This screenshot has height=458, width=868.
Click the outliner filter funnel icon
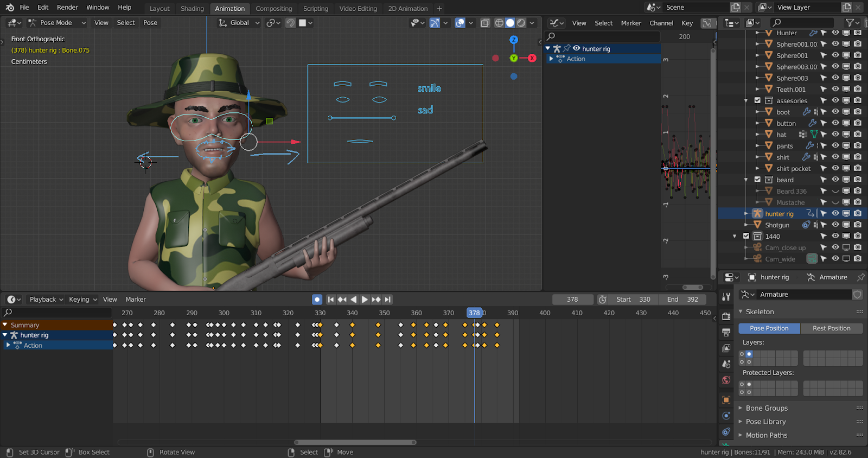(x=850, y=23)
